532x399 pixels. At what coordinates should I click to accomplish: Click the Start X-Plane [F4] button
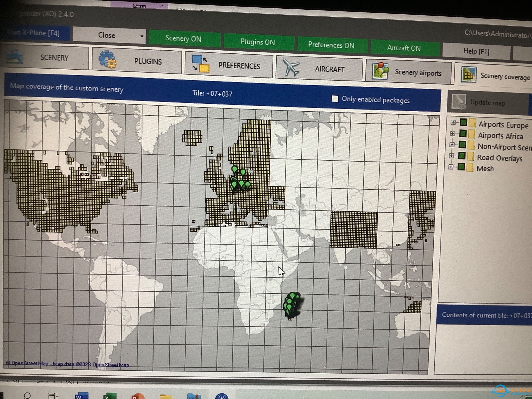(35, 33)
